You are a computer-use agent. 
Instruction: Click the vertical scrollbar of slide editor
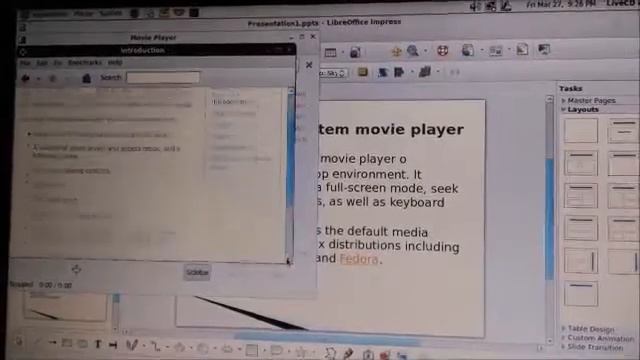click(x=549, y=220)
